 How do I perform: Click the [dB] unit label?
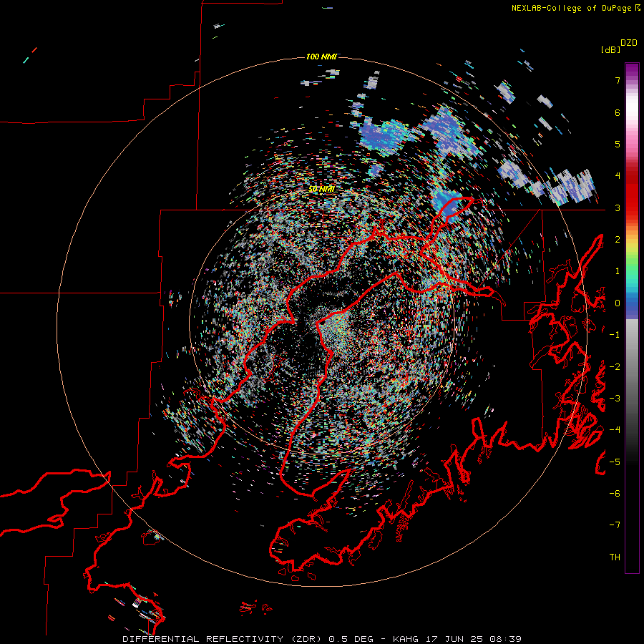[610, 50]
